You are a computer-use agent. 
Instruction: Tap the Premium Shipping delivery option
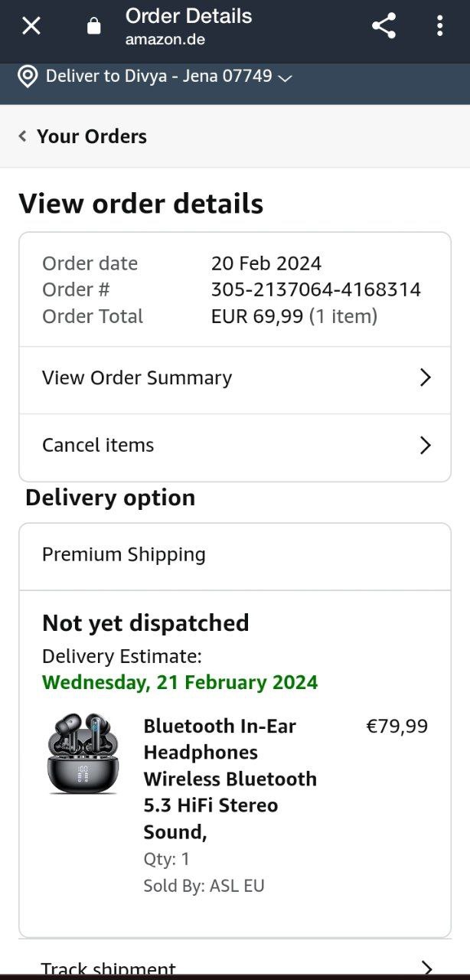[124, 555]
